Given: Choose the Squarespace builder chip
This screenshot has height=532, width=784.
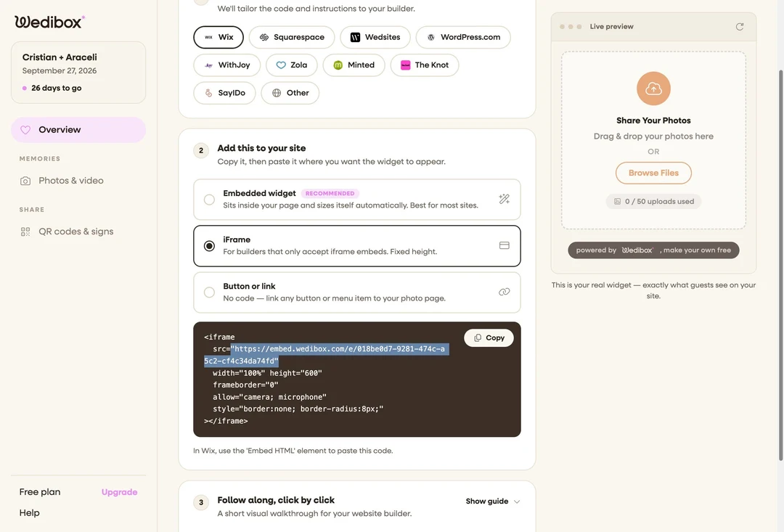Looking at the screenshot, I should click(x=292, y=37).
